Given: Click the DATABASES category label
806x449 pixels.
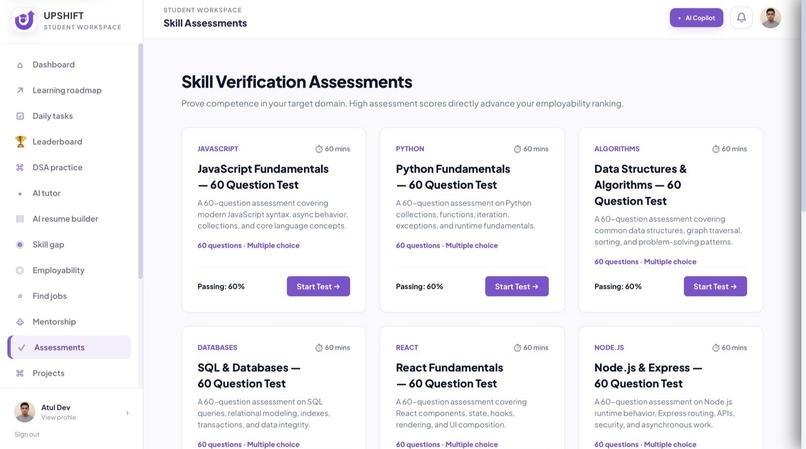Looking at the screenshot, I should tap(217, 348).
